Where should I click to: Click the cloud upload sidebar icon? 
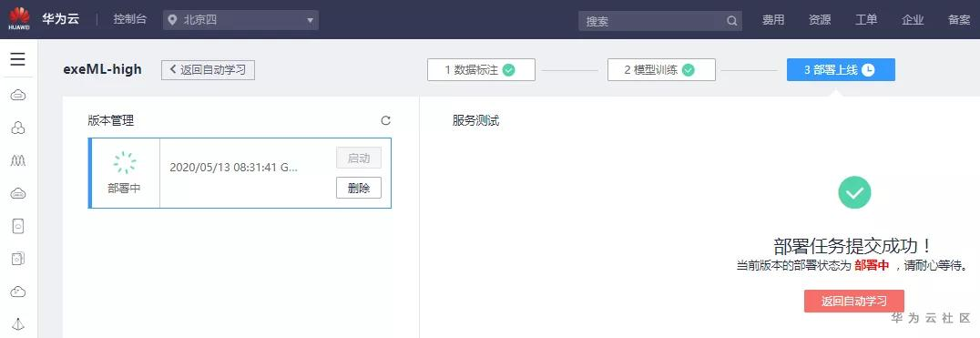tap(18, 292)
